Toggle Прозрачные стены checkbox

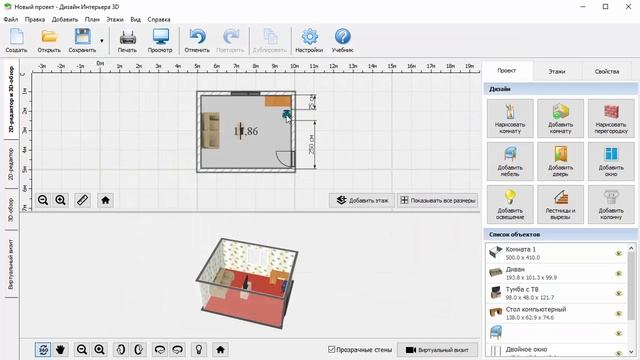331,349
